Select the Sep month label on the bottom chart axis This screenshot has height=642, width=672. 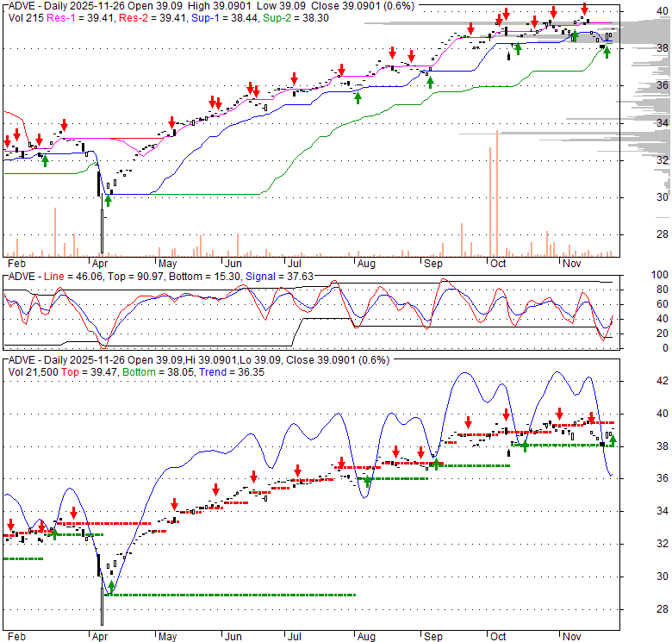coord(432,636)
